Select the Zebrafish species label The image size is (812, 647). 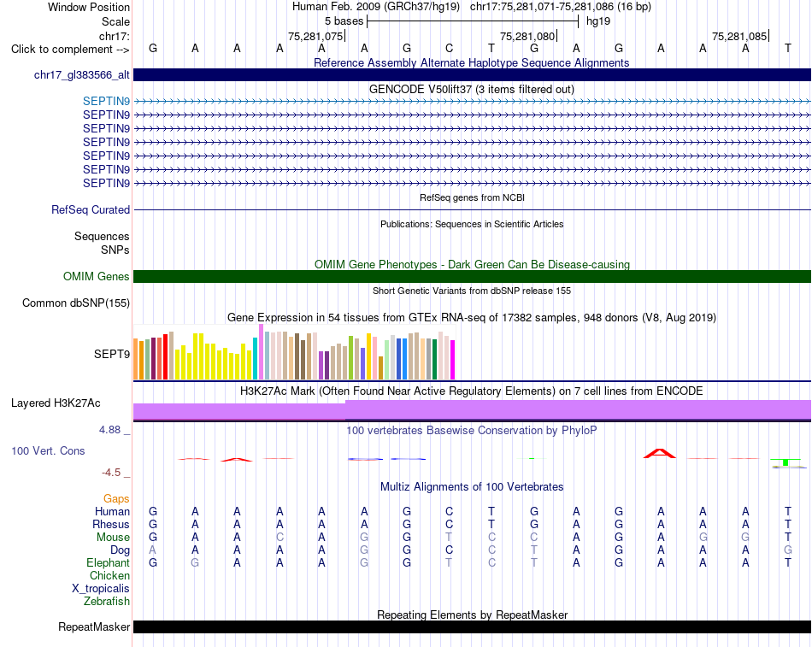pos(107,602)
